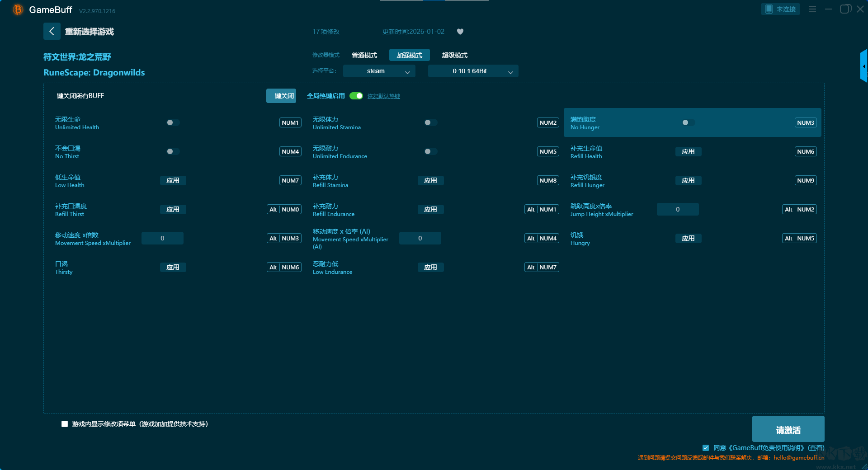Select 加强模式 mode tab

(410, 55)
